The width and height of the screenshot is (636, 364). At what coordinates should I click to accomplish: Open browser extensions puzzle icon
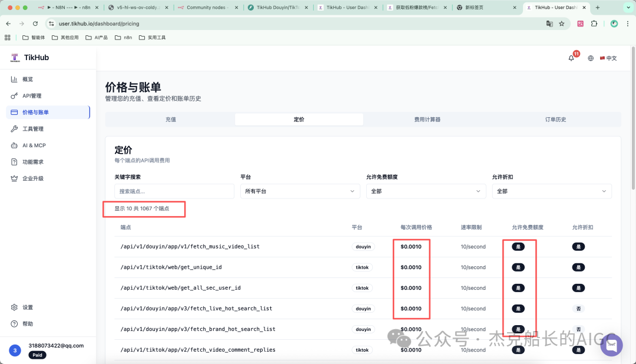coord(594,24)
